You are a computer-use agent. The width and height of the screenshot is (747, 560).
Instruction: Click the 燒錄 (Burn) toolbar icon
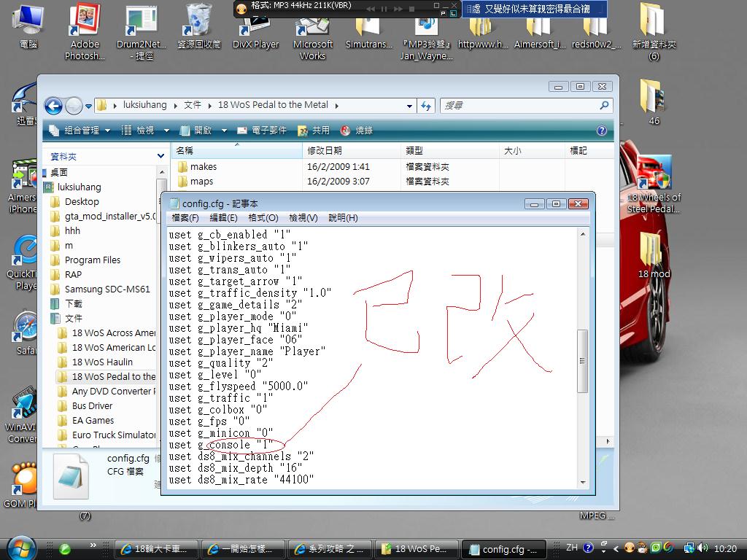coord(356,131)
